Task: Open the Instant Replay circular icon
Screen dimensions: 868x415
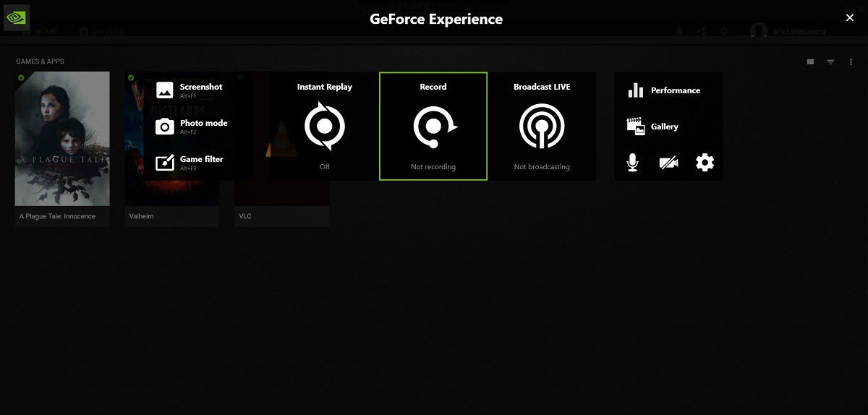Action: tap(325, 127)
